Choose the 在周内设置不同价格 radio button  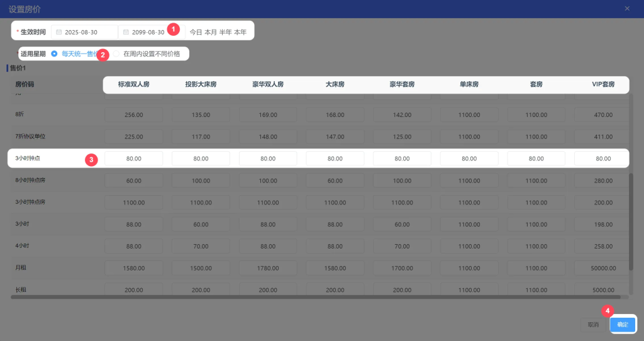pos(116,54)
